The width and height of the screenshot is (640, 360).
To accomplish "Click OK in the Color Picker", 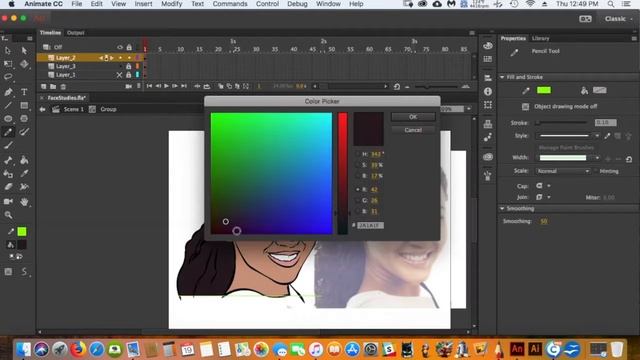I will (x=413, y=117).
